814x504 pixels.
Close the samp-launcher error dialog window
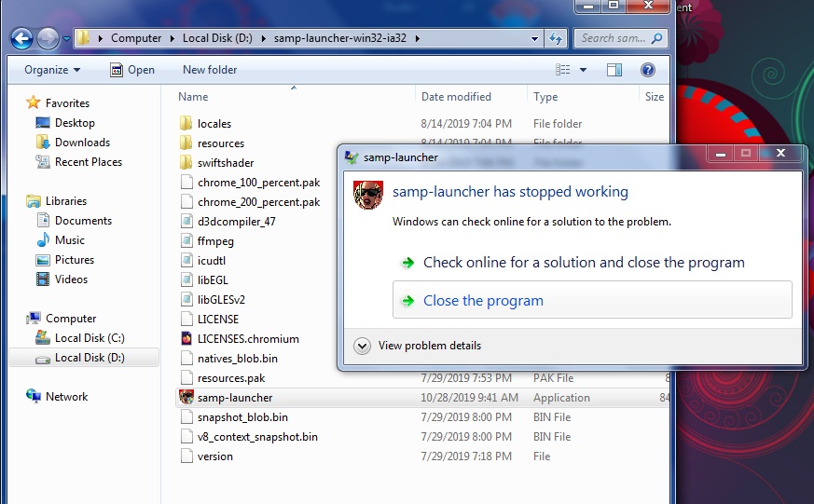[780, 153]
